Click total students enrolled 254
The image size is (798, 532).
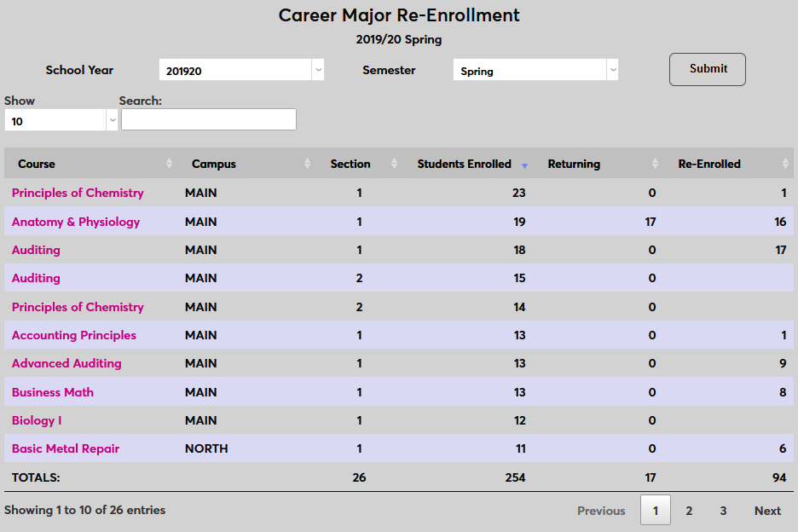pos(516,477)
